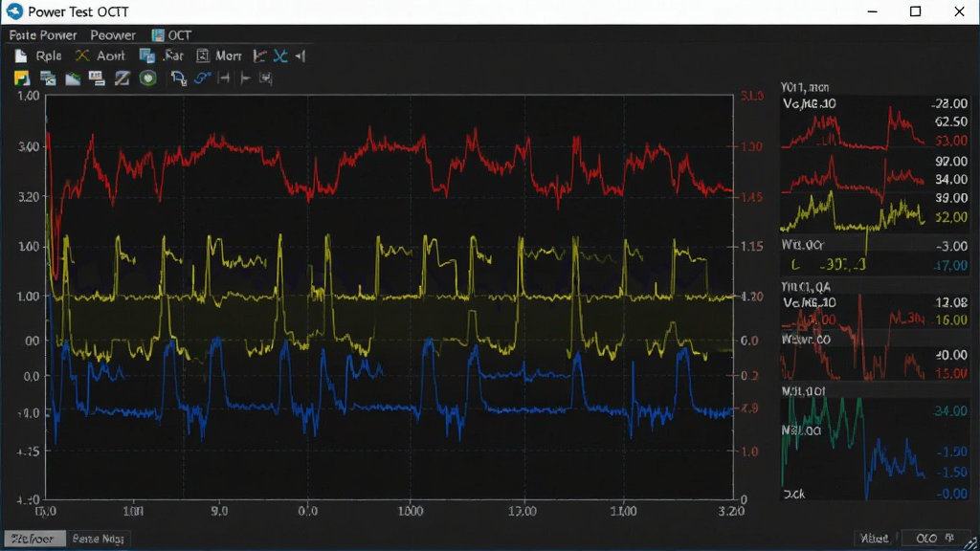
Task: Click the last gray icon in second toolbar row
Action: point(266,78)
